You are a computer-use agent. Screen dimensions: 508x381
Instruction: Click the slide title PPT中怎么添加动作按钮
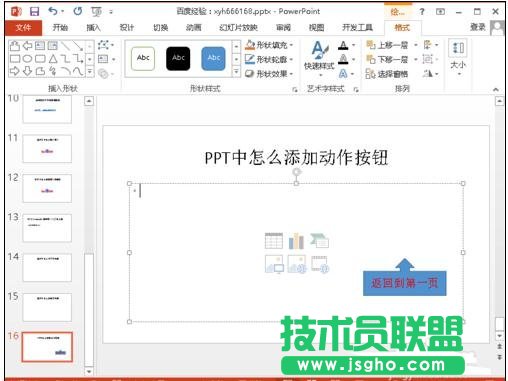click(296, 157)
